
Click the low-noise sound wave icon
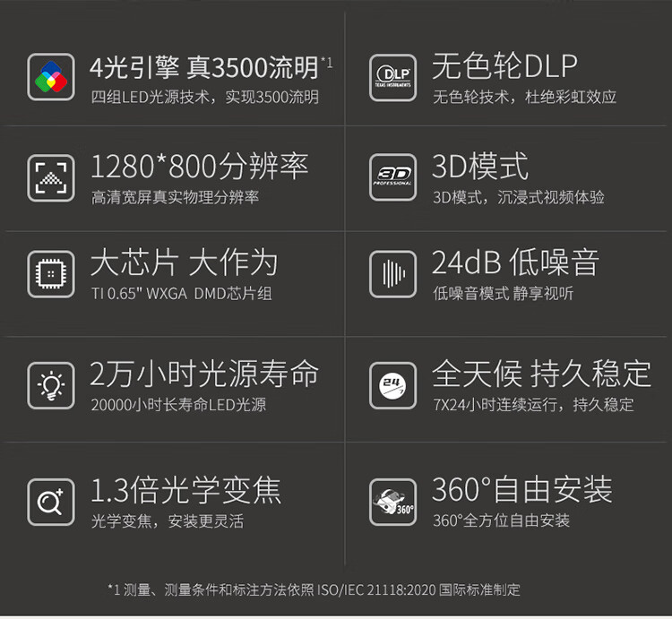(x=393, y=274)
